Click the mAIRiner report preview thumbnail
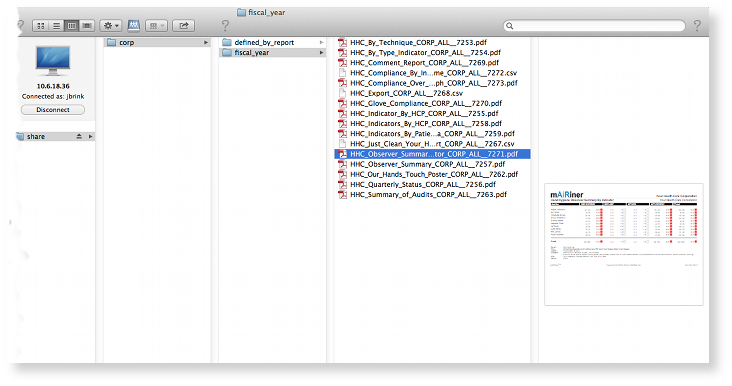The height and width of the screenshot is (386, 732). coord(624,245)
